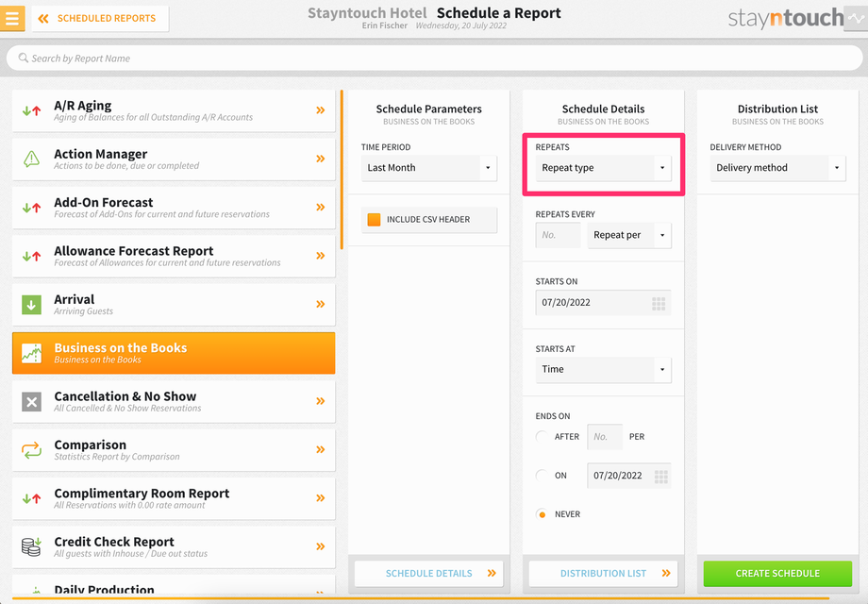Open the Cancellation & No Show report
The height and width of the screenshot is (604, 868).
[174, 401]
